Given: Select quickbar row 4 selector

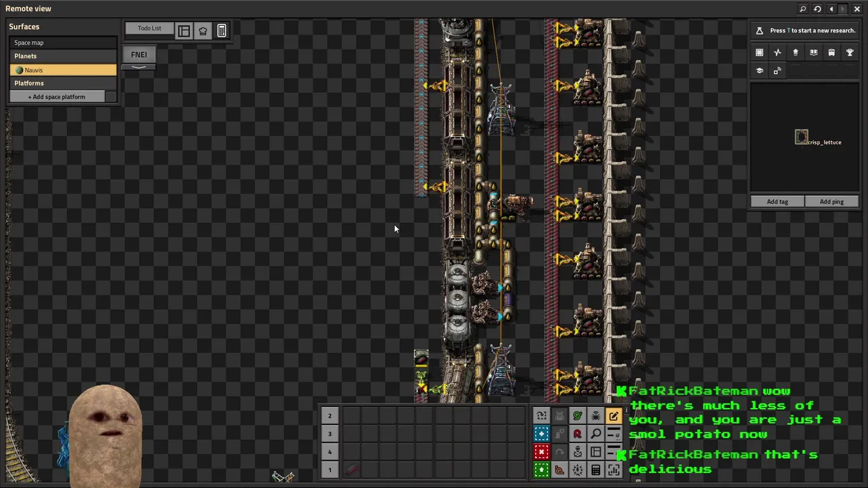Looking at the screenshot, I should click(x=330, y=452).
